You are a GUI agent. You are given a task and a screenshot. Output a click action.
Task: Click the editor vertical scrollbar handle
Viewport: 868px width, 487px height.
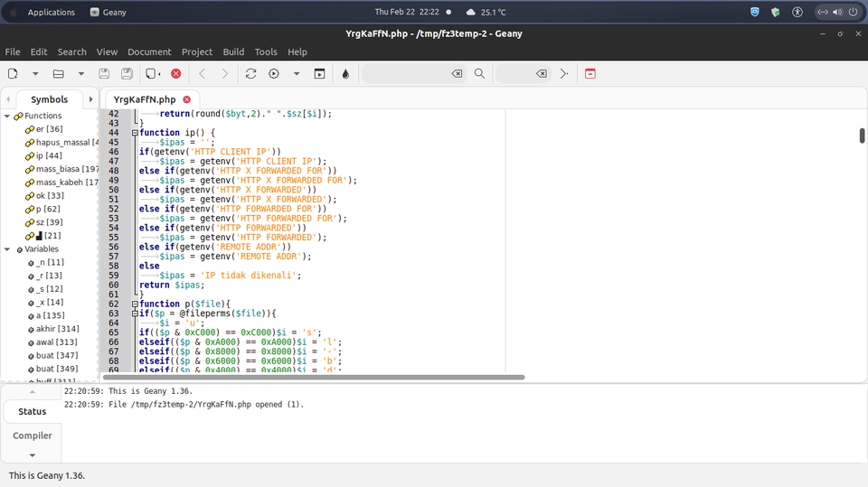862,136
